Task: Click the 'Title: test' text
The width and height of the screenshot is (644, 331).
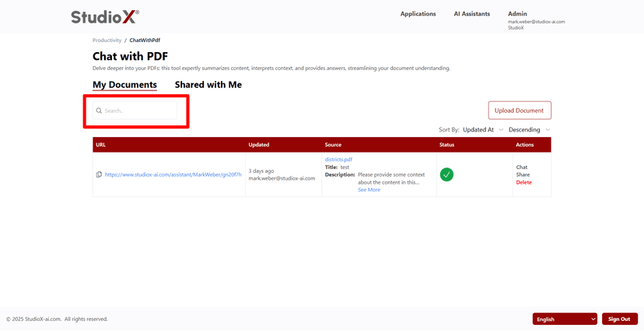Action: [x=338, y=167]
